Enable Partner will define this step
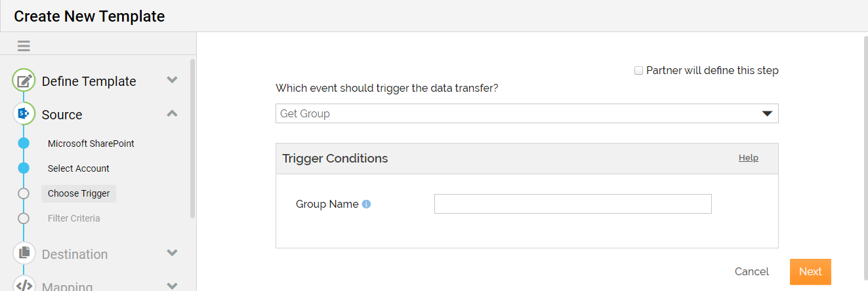868x291 pixels. tap(638, 70)
